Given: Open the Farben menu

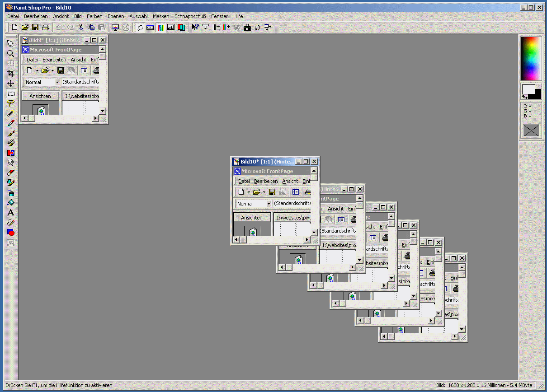Looking at the screenshot, I should [x=94, y=16].
